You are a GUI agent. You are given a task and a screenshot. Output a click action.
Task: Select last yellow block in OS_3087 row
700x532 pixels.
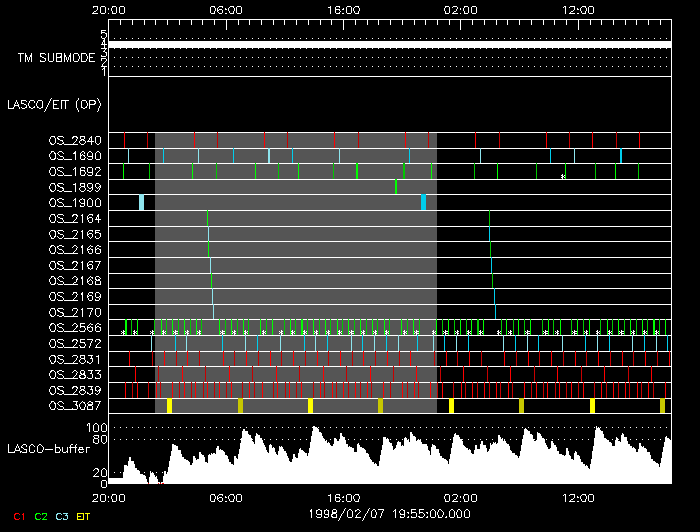[663, 406]
